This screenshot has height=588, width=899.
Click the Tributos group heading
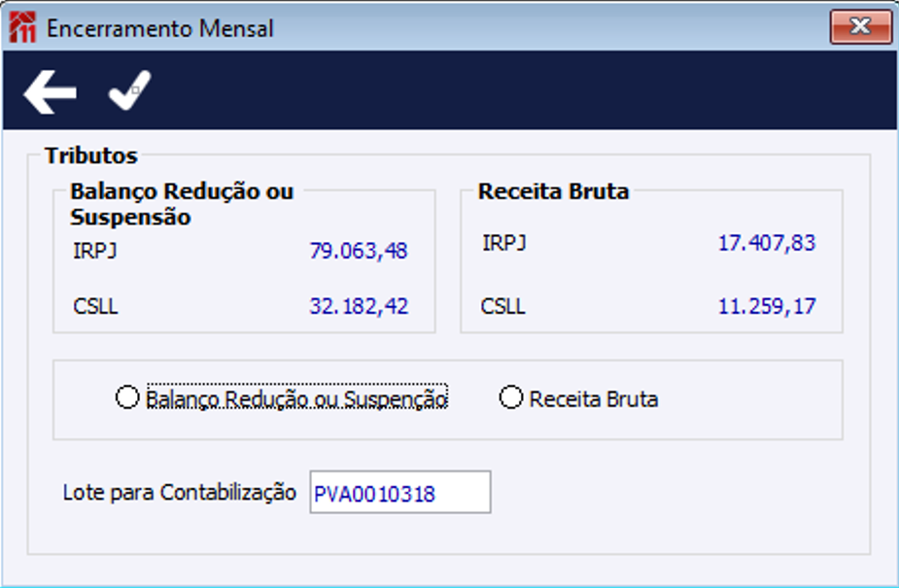tap(91, 156)
